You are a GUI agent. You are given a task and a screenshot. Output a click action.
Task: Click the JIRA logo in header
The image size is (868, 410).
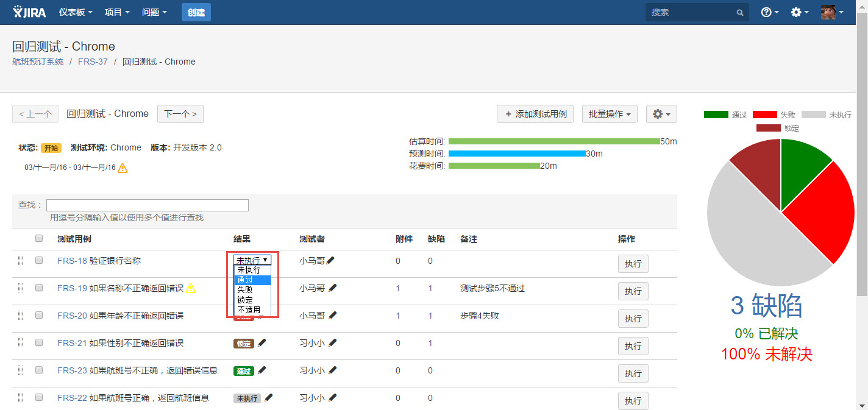29,12
